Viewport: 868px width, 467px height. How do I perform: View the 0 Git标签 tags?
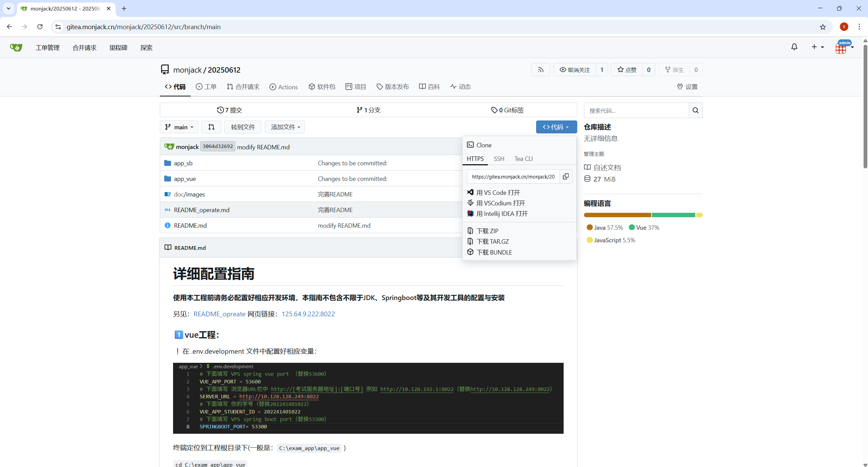pos(507,110)
